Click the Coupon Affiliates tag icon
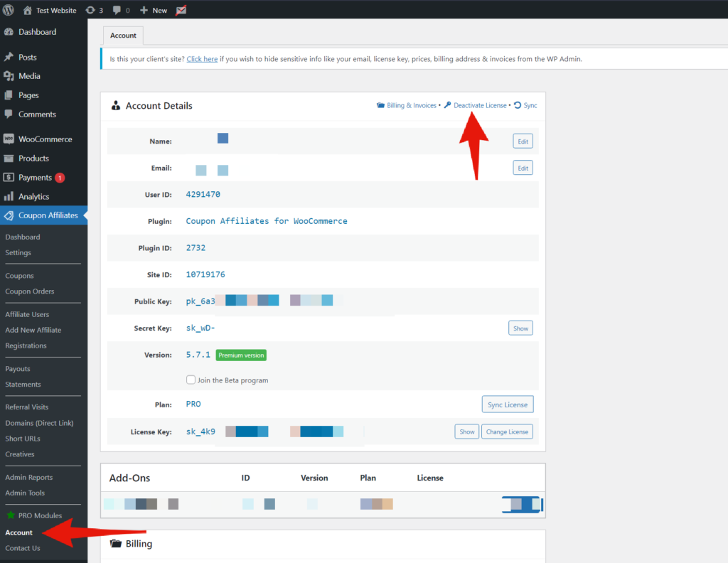Viewport: 728px width, 563px height. pyautogui.click(x=9, y=215)
